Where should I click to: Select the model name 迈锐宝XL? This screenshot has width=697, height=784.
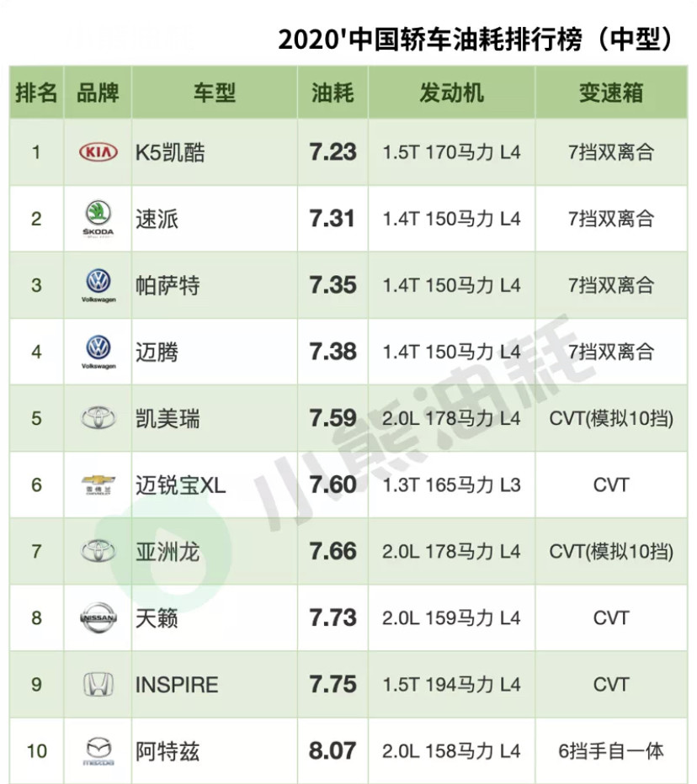pos(181,485)
